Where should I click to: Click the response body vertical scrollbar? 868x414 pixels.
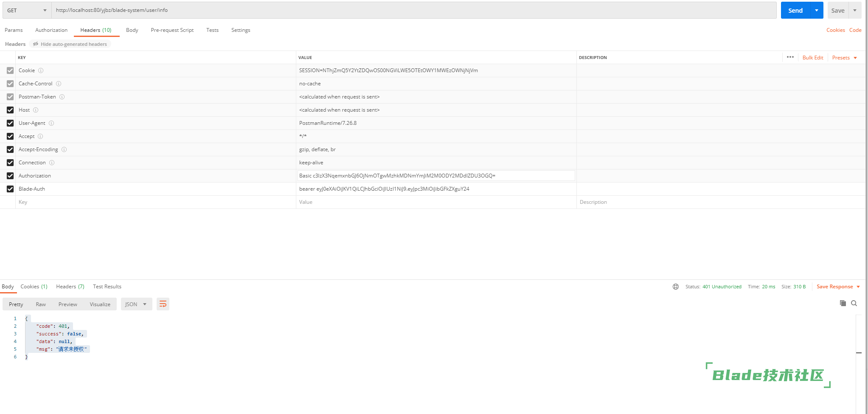pyautogui.click(x=858, y=353)
